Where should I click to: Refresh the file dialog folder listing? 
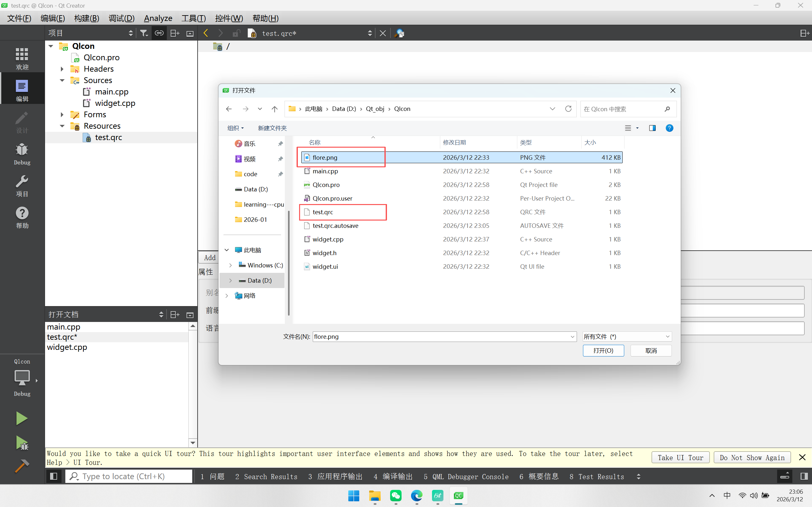pyautogui.click(x=568, y=109)
